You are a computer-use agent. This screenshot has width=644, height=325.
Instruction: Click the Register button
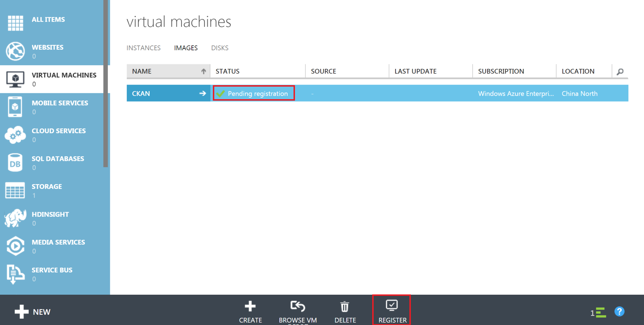(x=392, y=311)
